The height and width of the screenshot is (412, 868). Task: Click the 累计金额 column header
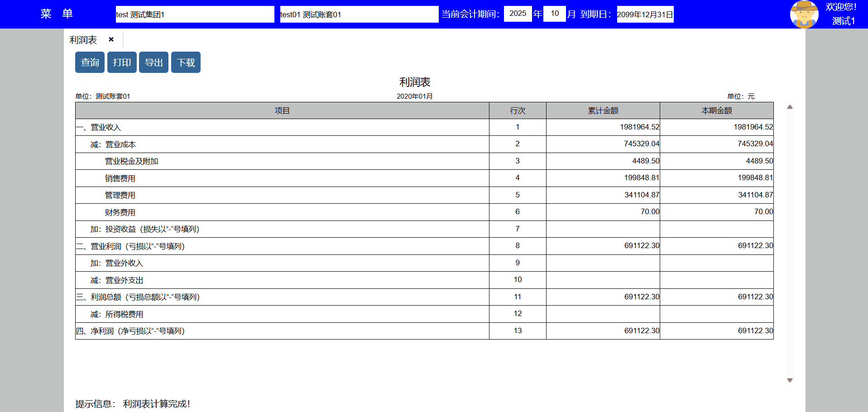(603, 111)
